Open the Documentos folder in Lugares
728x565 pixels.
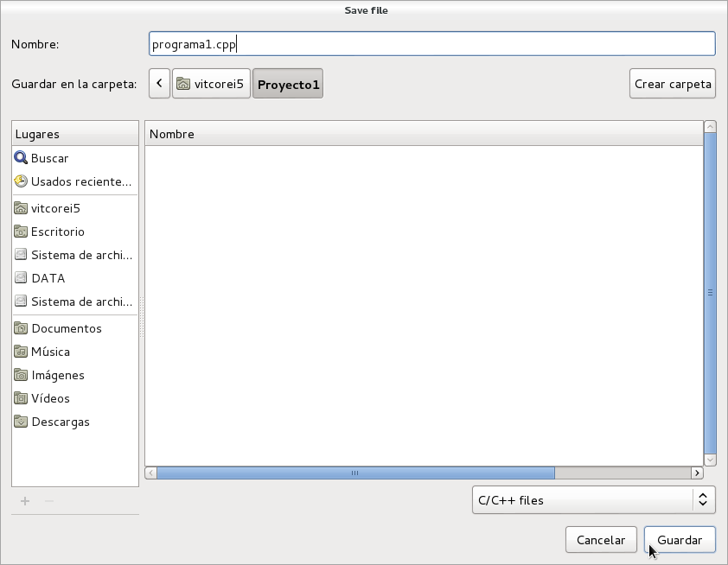click(66, 328)
